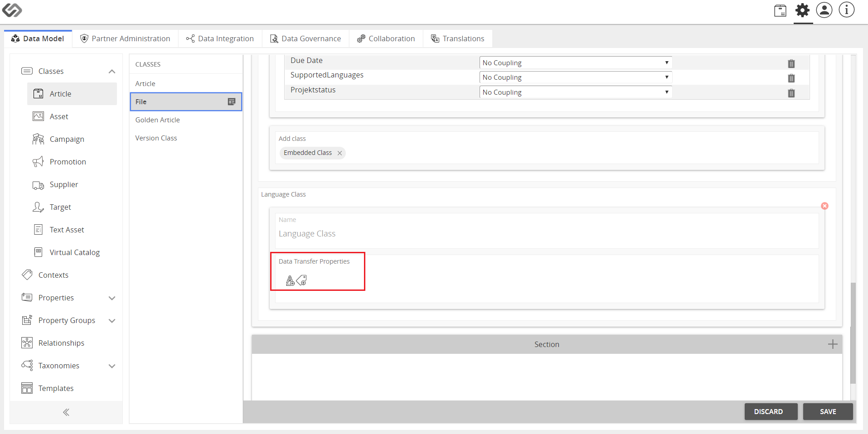Image resolution: width=868 pixels, height=434 pixels.
Task: Delete the Projektstatus row with trash icon
Action: tap(791, 93)
